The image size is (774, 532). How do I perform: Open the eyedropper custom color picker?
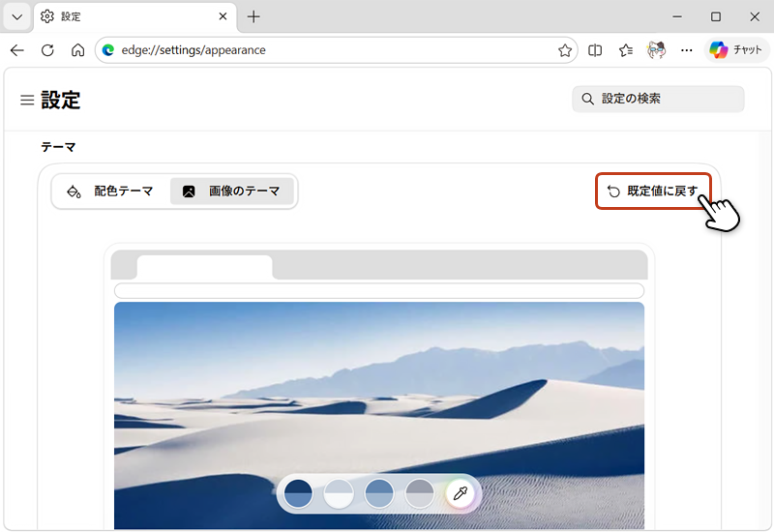click(461, 493)
